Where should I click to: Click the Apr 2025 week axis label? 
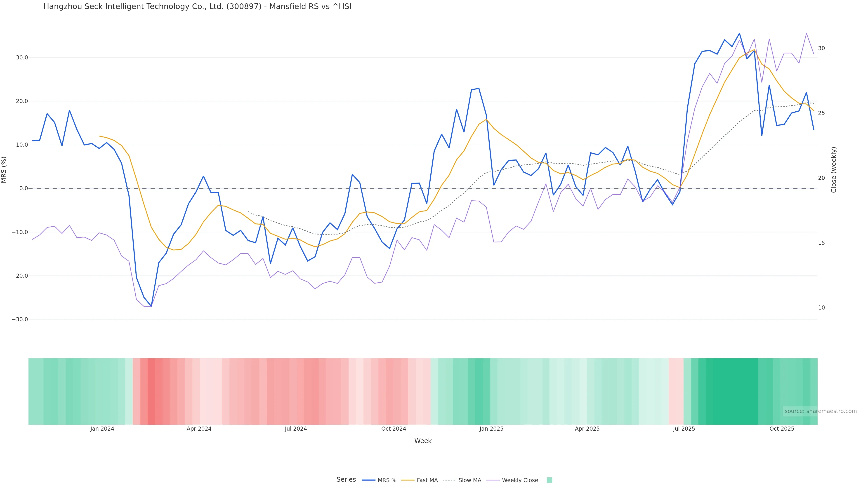tap(587, 429)
